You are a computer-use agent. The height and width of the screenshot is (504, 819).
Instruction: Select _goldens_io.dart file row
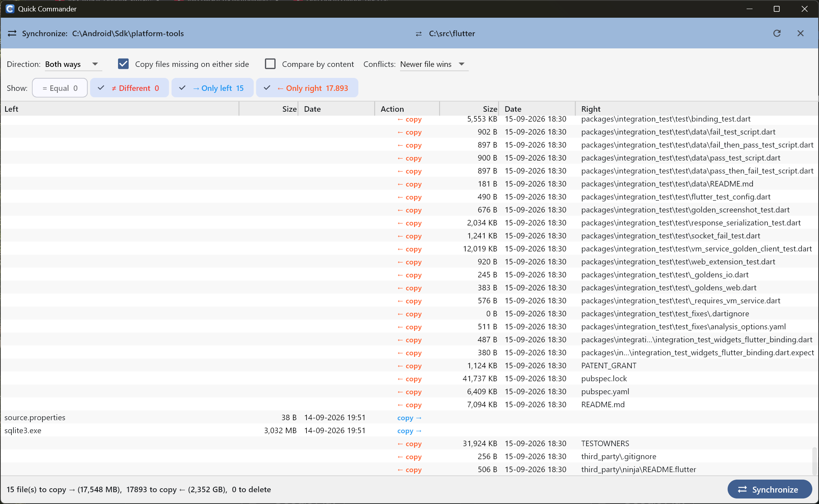tap(409, 275)
